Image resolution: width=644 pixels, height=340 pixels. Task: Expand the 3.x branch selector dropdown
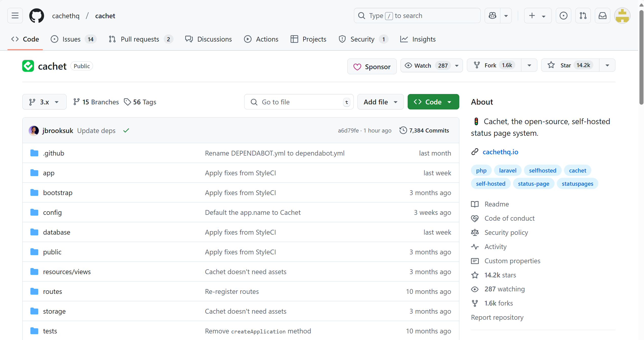[x=44, y=102]
